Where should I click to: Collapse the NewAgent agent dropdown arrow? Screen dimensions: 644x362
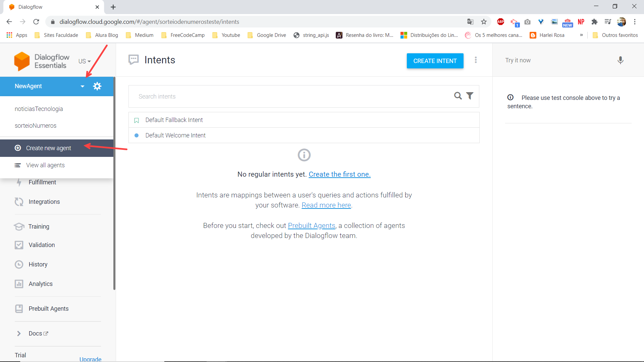point(82,86)
